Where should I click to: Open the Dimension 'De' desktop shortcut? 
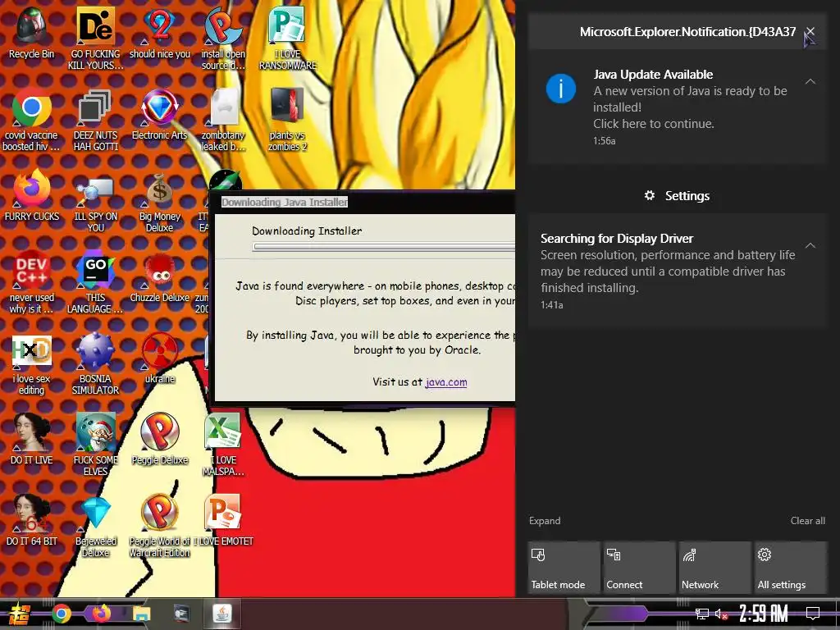pyautogui.click(x=95, y=39)
